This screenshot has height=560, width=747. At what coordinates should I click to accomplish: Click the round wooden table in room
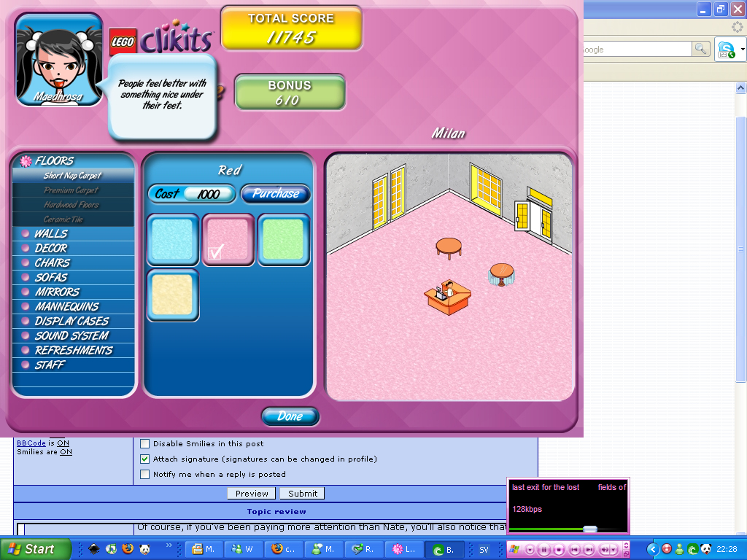click(449, 248)
